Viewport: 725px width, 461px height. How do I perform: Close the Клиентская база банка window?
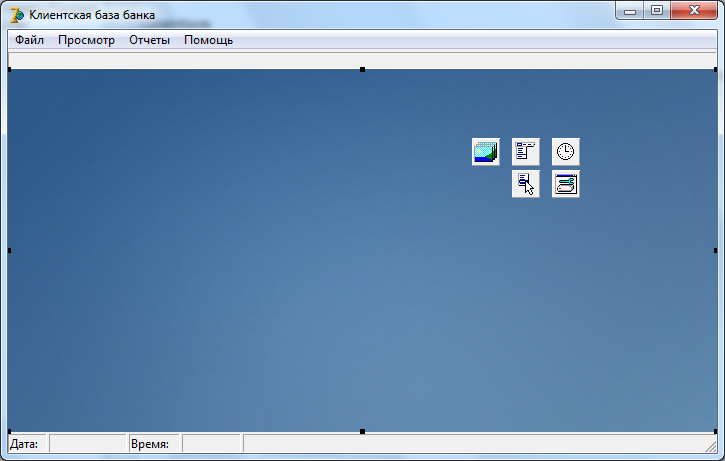point(694,11)
